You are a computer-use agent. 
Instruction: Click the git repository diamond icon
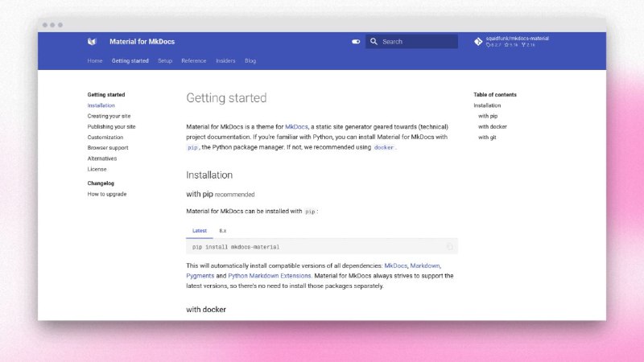[478, 42]
